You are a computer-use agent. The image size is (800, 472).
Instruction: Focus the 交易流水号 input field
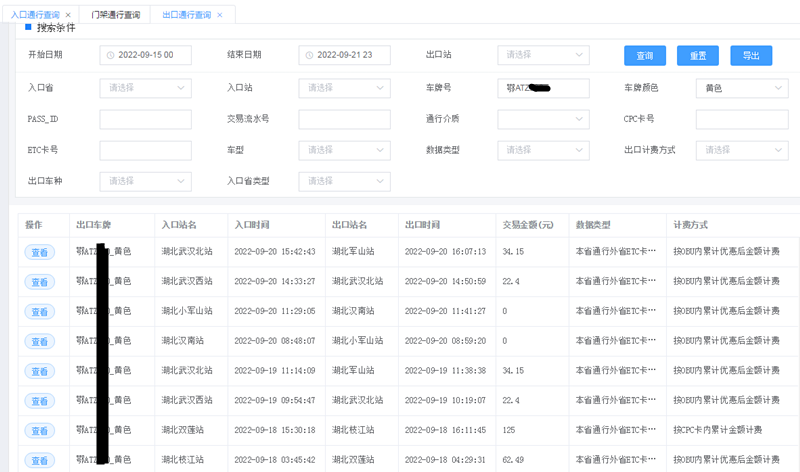pyautogui.click(x=344, y=119)
